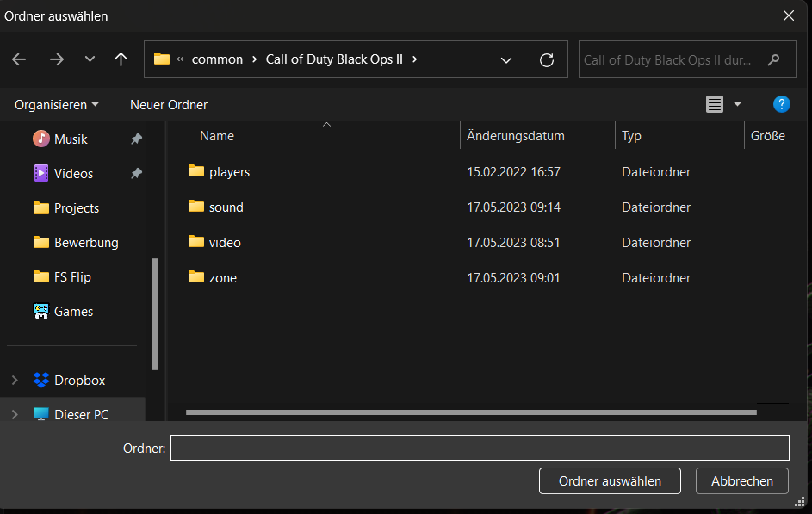Select the 'zone' folder
This screenshot has height=514, width=812.
tap(223, 277)
